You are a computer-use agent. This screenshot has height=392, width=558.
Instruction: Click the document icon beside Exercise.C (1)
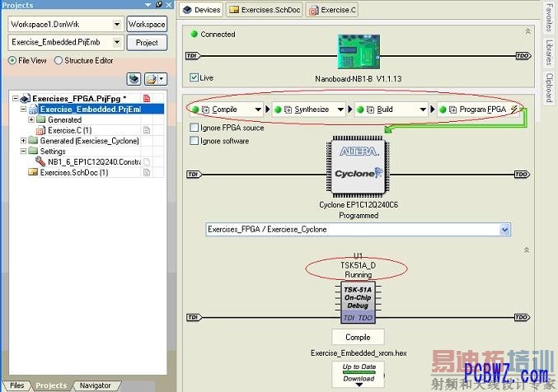[x=147, y=130]
